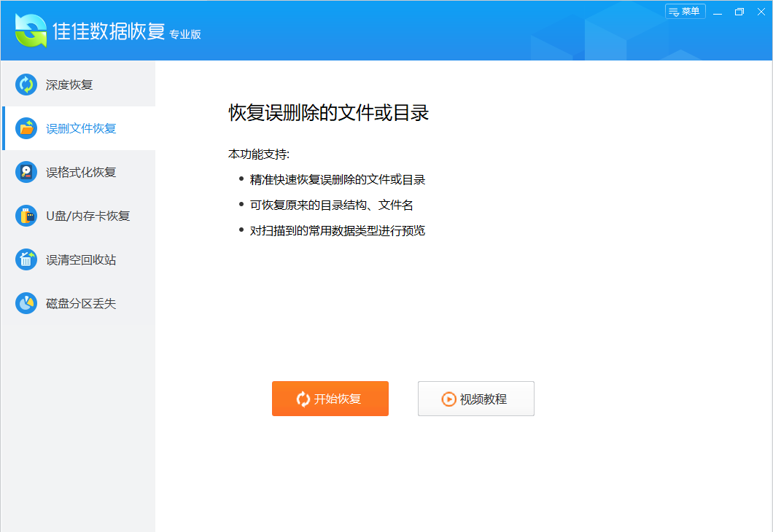The width and height of the screenshot is (773, 532).
Task: Select 误格式化恢复 in the sidebar
Action: [x=79, y=173]
